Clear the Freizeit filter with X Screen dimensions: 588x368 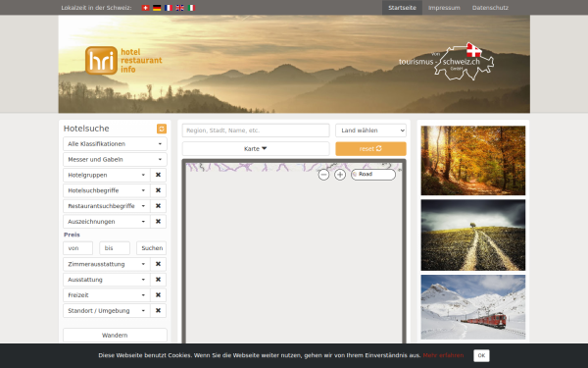point(158,295)
